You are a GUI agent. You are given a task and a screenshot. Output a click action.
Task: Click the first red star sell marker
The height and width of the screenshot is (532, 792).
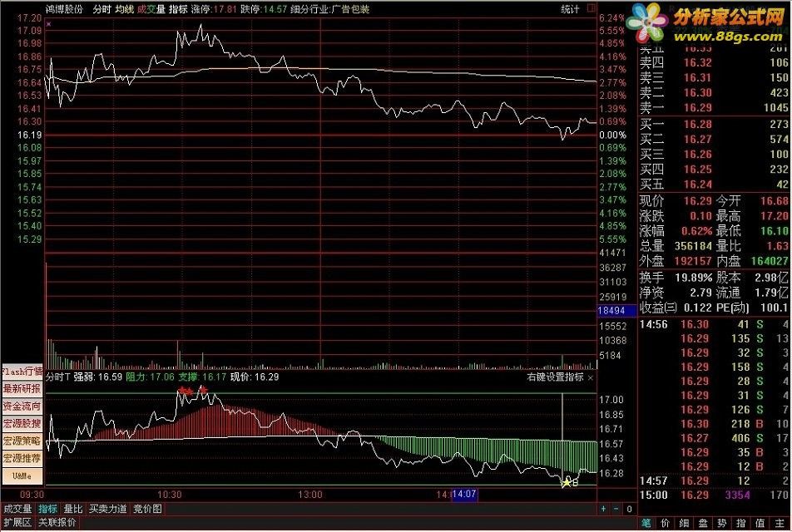pyautogui.click(x=181, y=390)
